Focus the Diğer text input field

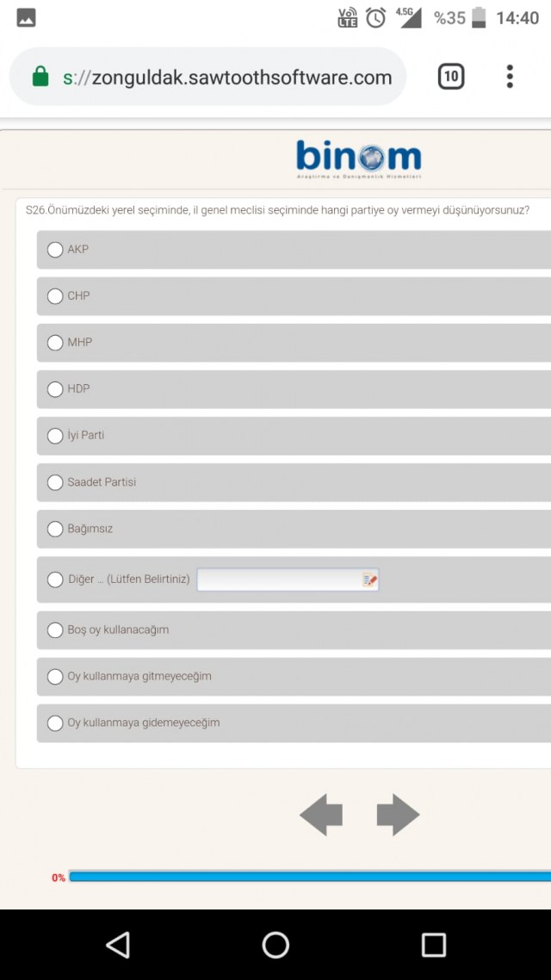click(278, 580)
